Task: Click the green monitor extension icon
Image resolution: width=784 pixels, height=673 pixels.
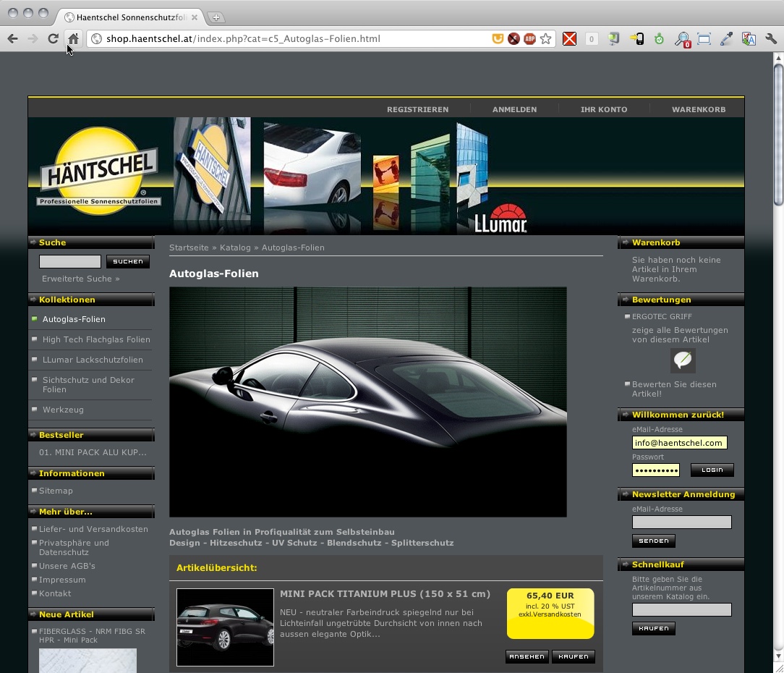Action: coord(613,38)
